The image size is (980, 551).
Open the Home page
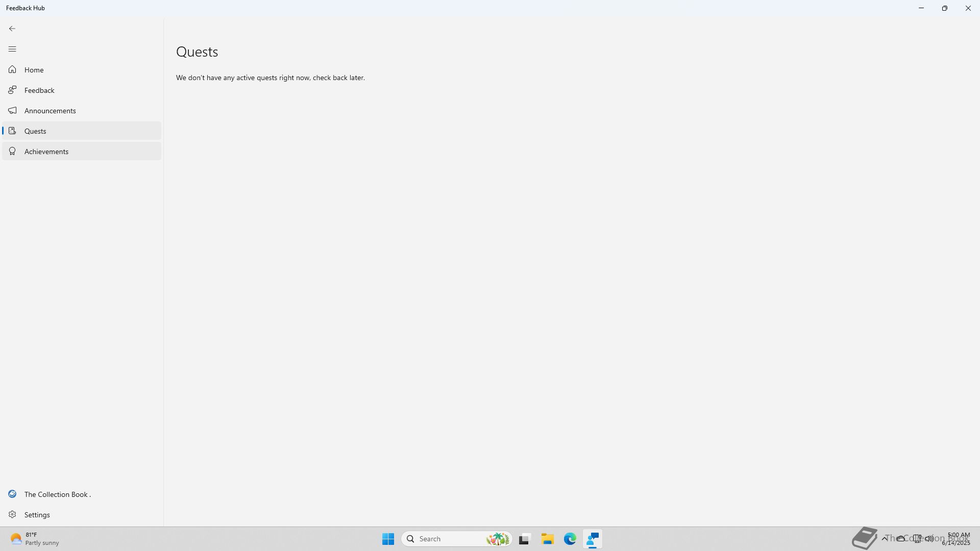[x=34, y=70]
